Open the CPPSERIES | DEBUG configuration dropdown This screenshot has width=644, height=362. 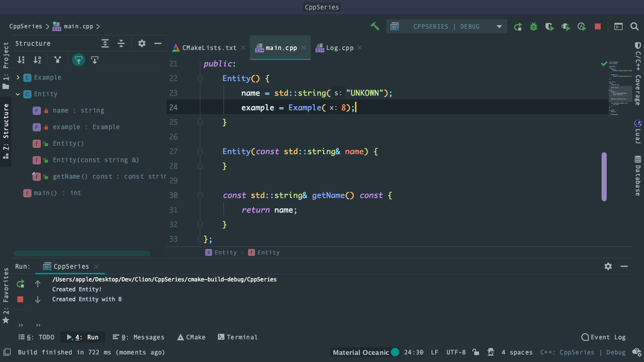click(x=446, y=26)
